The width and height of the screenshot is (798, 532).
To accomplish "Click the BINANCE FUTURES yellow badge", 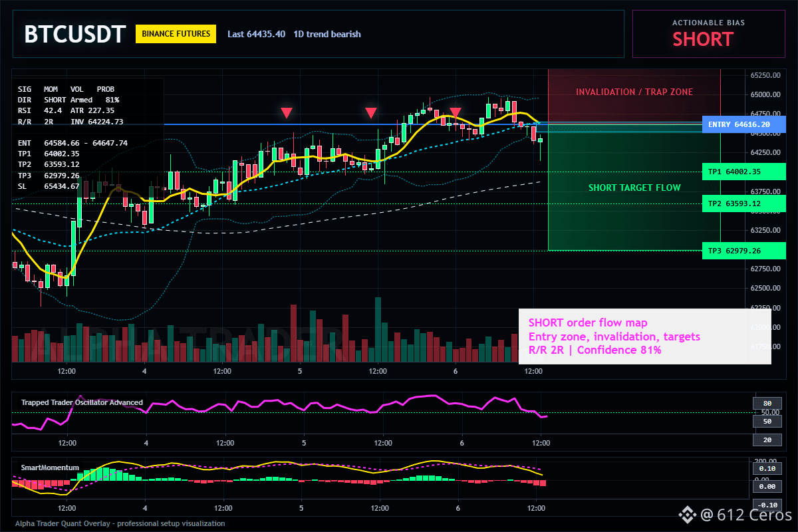I will coord(176,34).
